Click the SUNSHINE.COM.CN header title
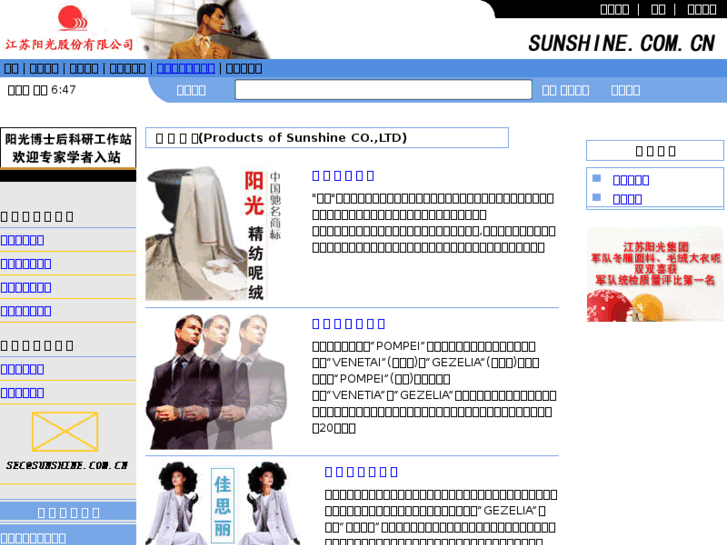This screenshot has height=545, width=727. click(622, 44)
